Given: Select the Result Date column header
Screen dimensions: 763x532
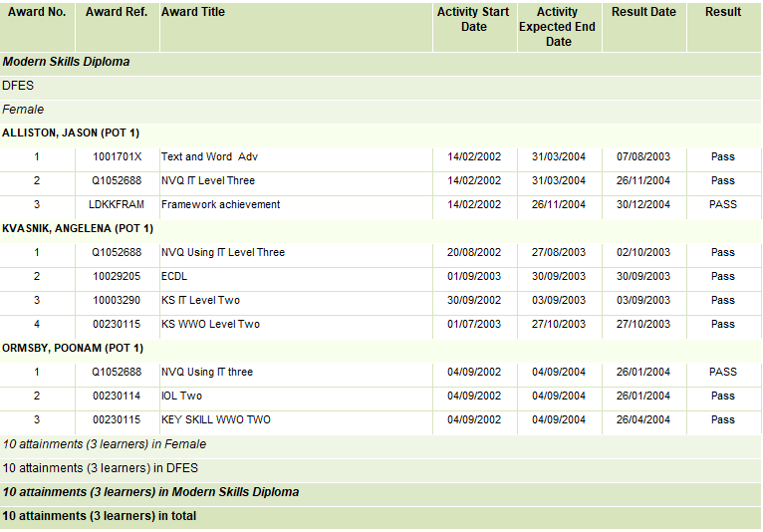Looking at the screenshot, I should [643, 12].
